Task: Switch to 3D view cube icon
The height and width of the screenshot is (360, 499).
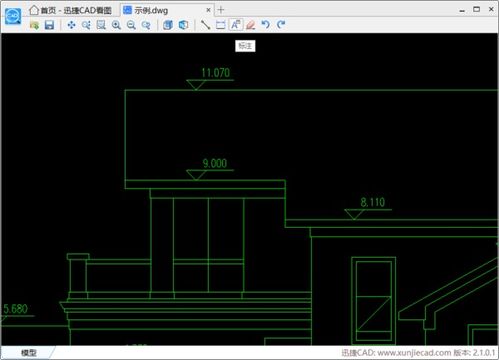Action: pos(183,25)
